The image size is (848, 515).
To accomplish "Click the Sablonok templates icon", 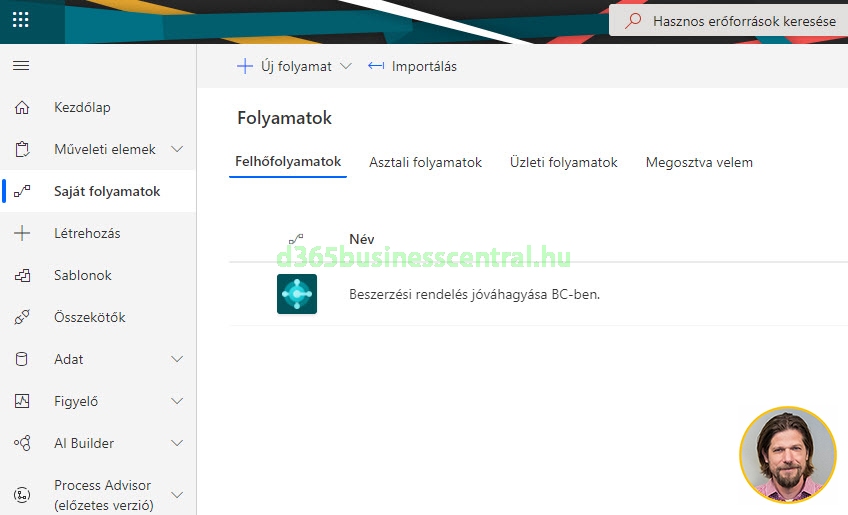I will 22,276.
